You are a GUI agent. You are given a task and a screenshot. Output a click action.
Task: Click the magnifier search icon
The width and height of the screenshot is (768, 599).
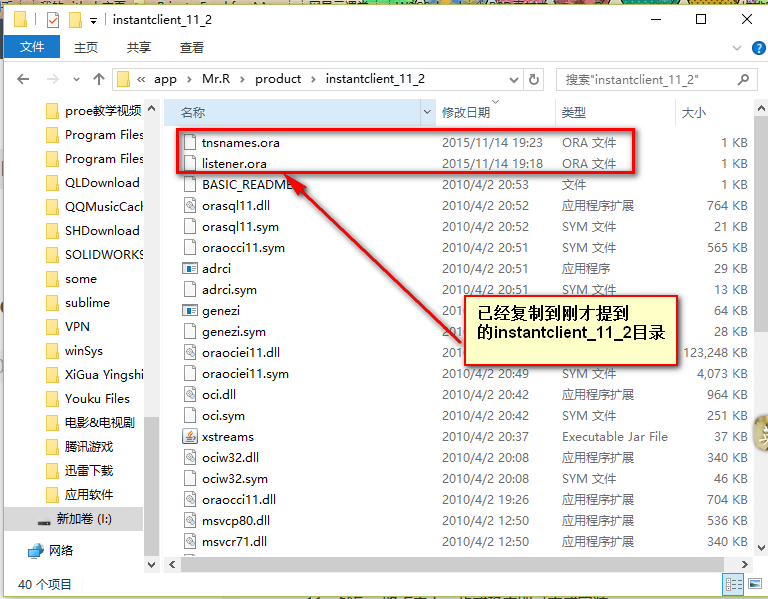(744, 79)
